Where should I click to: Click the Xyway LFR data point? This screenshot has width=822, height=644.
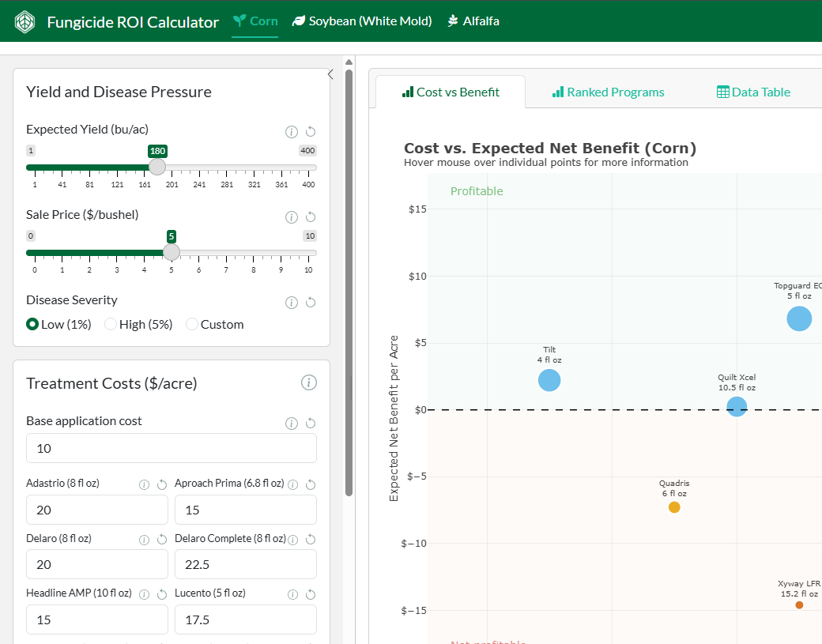click(x=799, y=605)
